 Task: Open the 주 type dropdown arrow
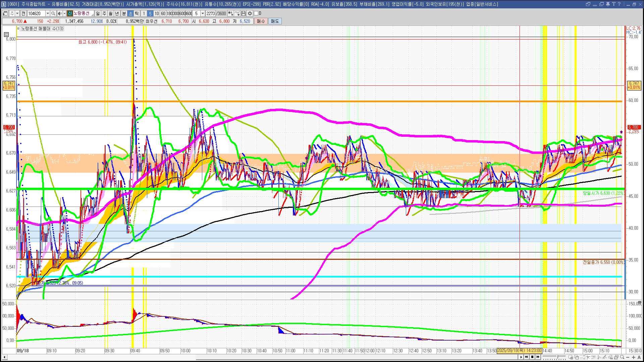17,13
